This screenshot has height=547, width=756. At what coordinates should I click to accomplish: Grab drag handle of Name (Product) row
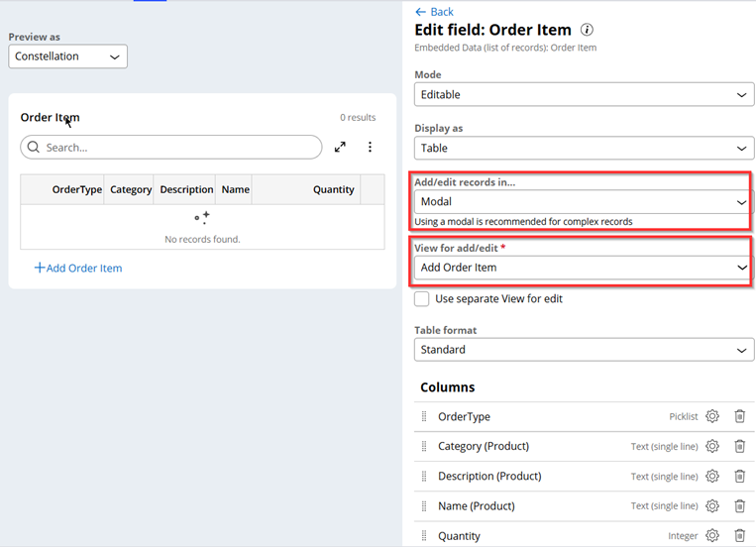(424, 506)
